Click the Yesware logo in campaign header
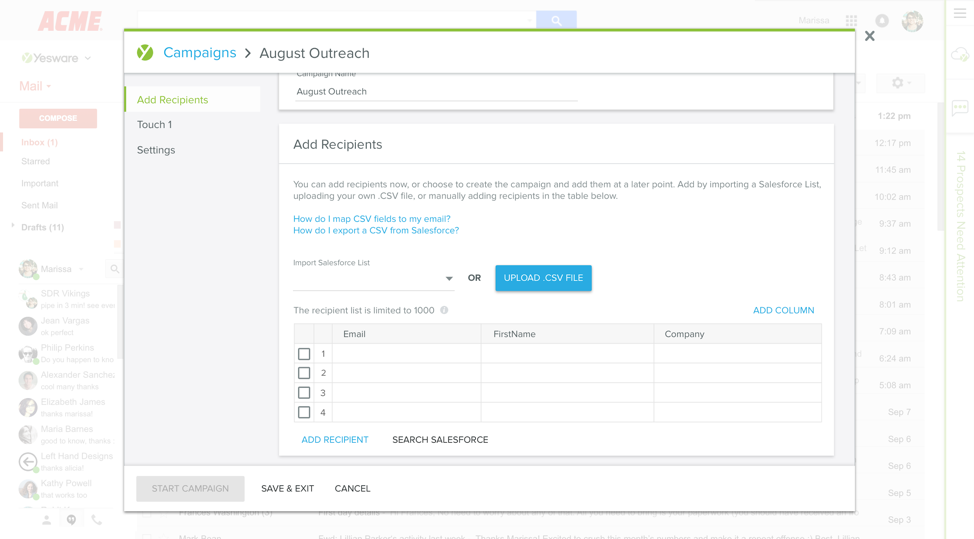The width and height of the screenshot is (974, 539). click(145, 53)
